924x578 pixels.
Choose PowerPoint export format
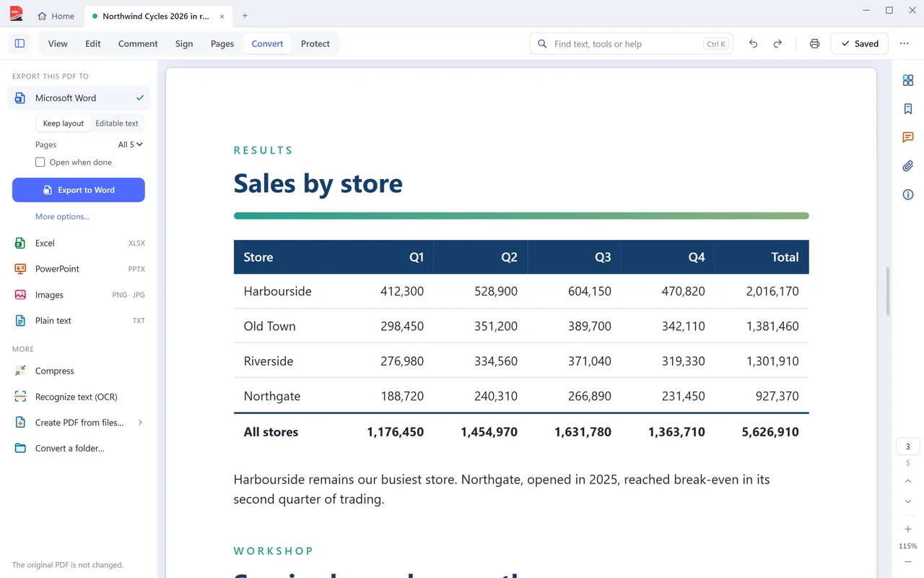point(79,269)
